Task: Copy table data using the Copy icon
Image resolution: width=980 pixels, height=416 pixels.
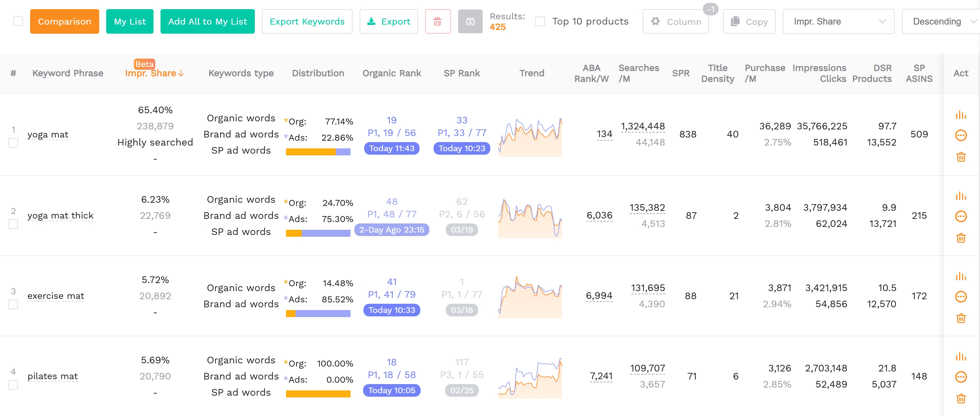Action: [748, 21]
